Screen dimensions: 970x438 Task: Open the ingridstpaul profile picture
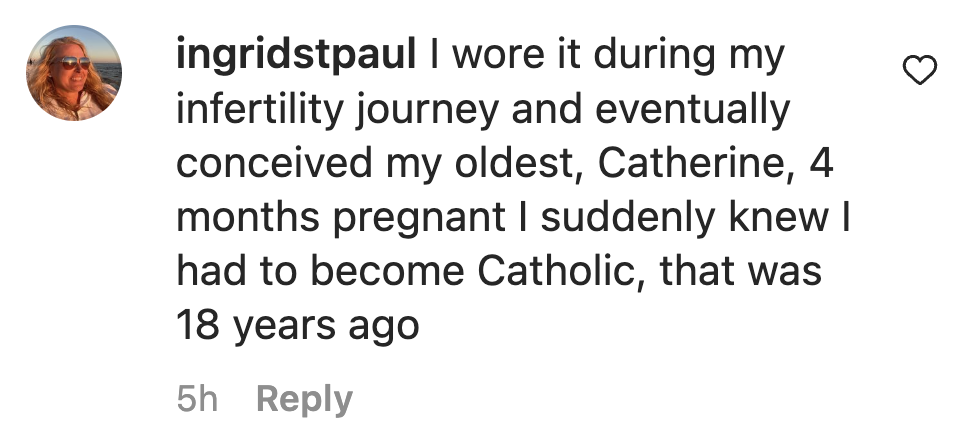73,73
